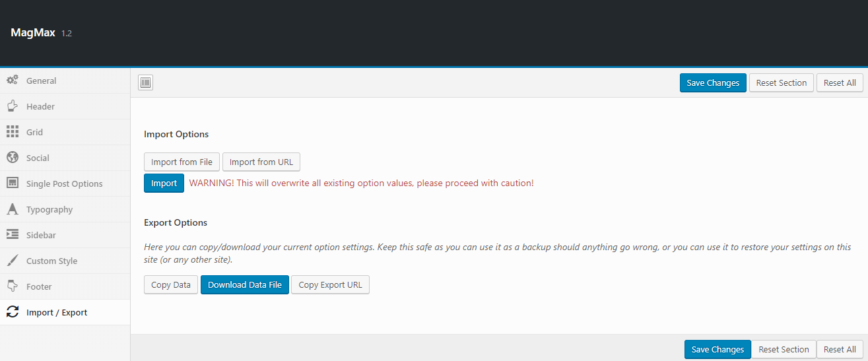Screen dimensions: 868x361
Task: Click the Copy Export URL button
Action: 330,285
